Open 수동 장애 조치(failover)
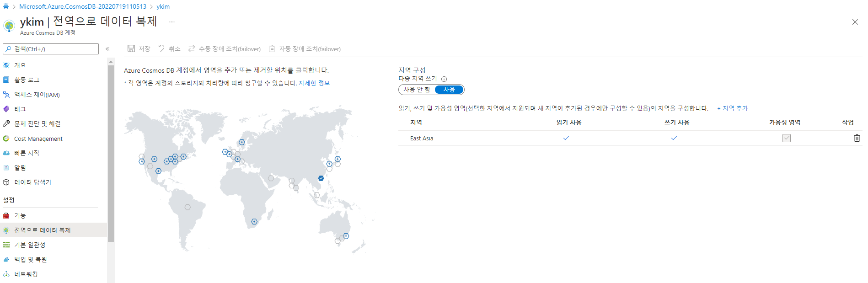The width and height of the screenshot is (868, 283). [x=225, y=48]
